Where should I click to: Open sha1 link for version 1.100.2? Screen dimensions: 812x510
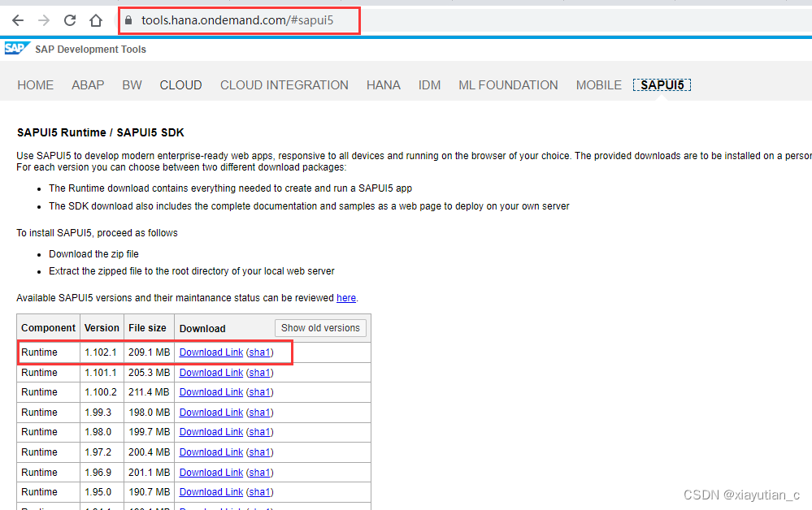pyautogui.click(x=260, y=392)
